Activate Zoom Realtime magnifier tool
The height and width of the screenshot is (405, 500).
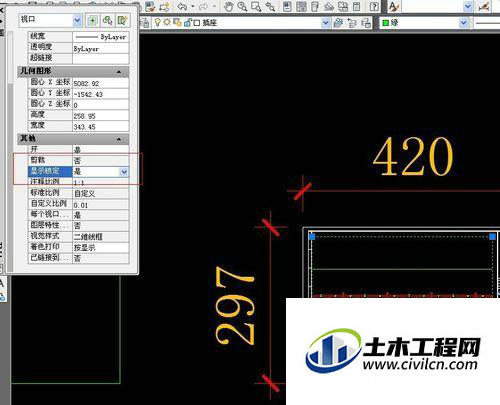[x=242, y=7]
